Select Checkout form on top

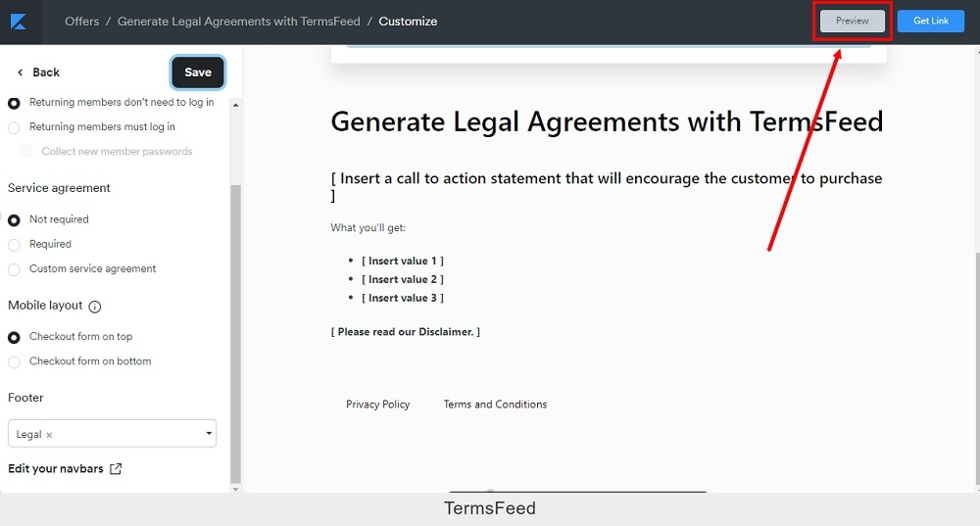click(x=14, y=337)
